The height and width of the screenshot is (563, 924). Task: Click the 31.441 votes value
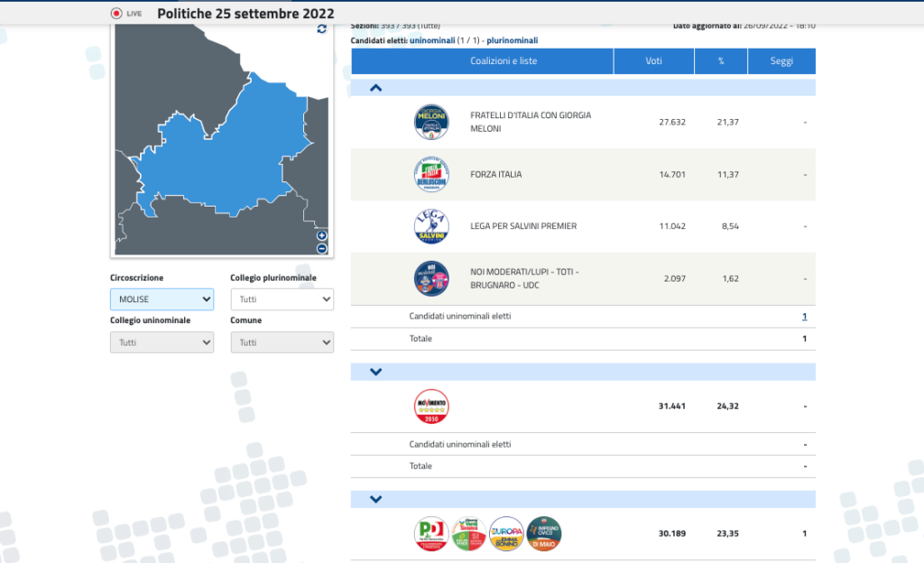(x=672, y=406)
